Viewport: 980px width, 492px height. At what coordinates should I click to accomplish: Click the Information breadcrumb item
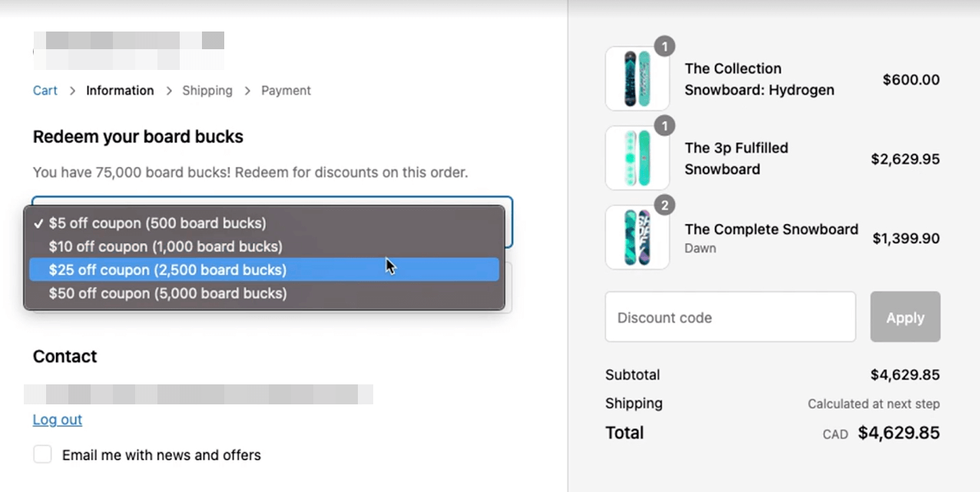(x=120, y=90)
